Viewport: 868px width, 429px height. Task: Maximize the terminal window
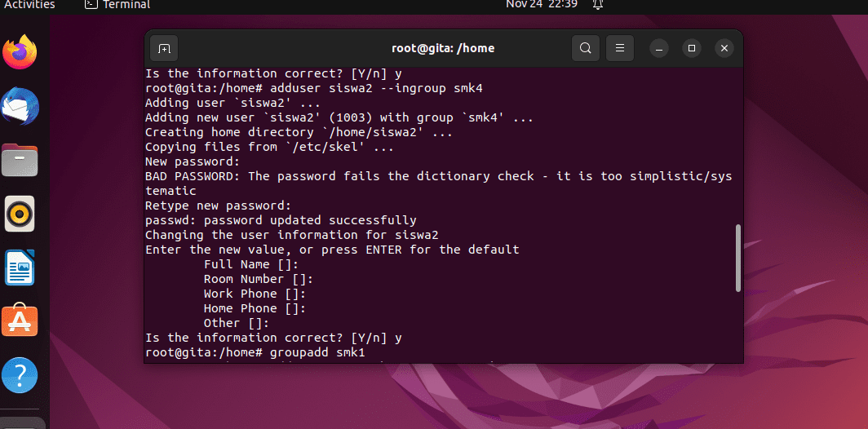point(692,48)
